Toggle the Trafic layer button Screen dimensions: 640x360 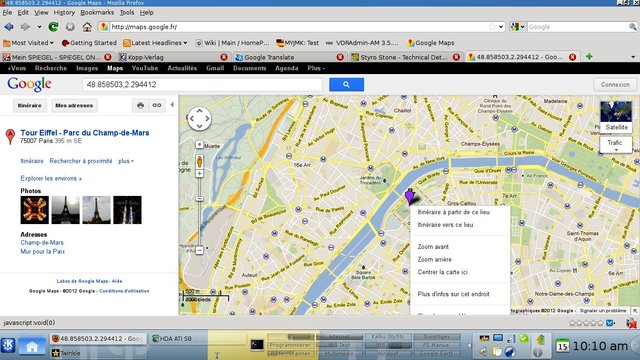click(x=616, y=145)
